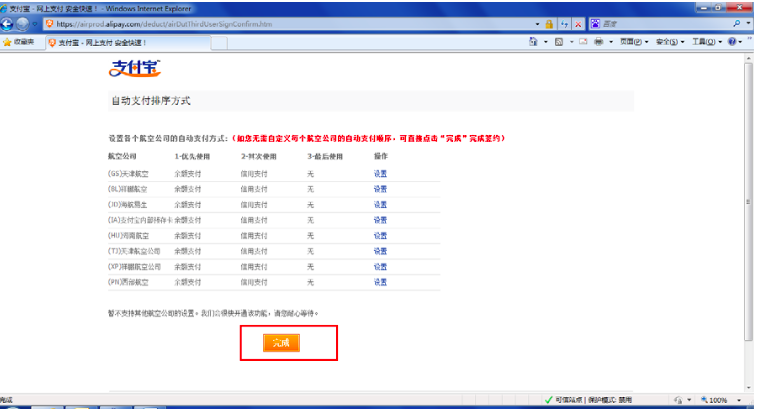
Task: Click the green trusted site checkmark icon
Action: click(x=548, y=400)
